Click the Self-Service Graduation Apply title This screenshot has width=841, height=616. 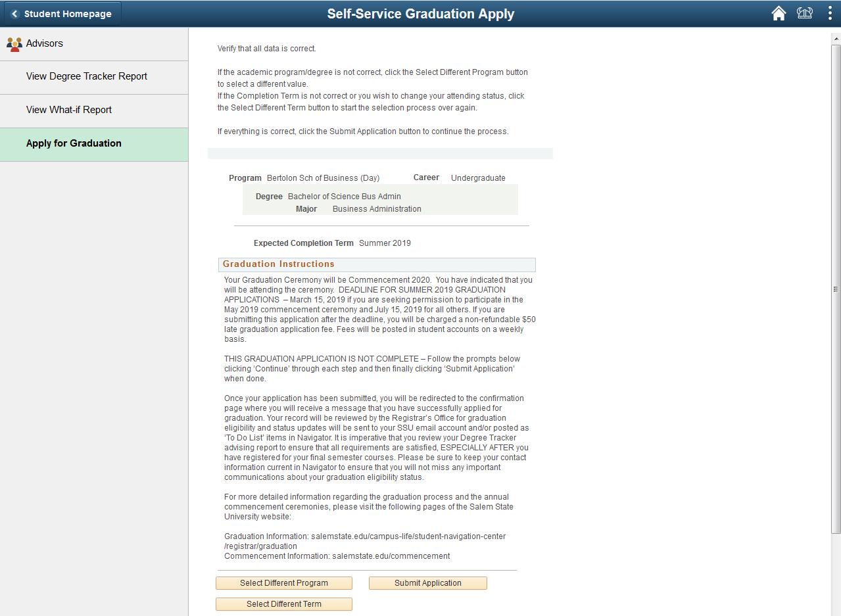point(421,14)
